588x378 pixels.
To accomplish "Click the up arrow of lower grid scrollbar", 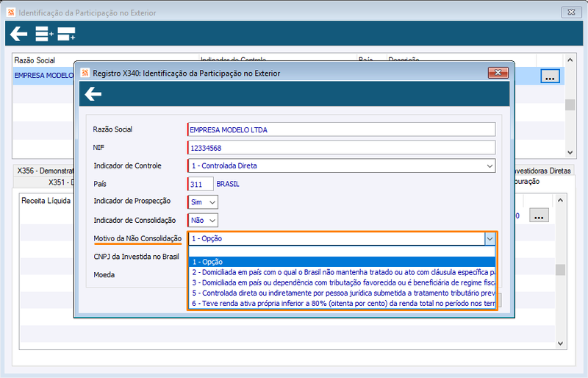I will (x=560, y=200).
